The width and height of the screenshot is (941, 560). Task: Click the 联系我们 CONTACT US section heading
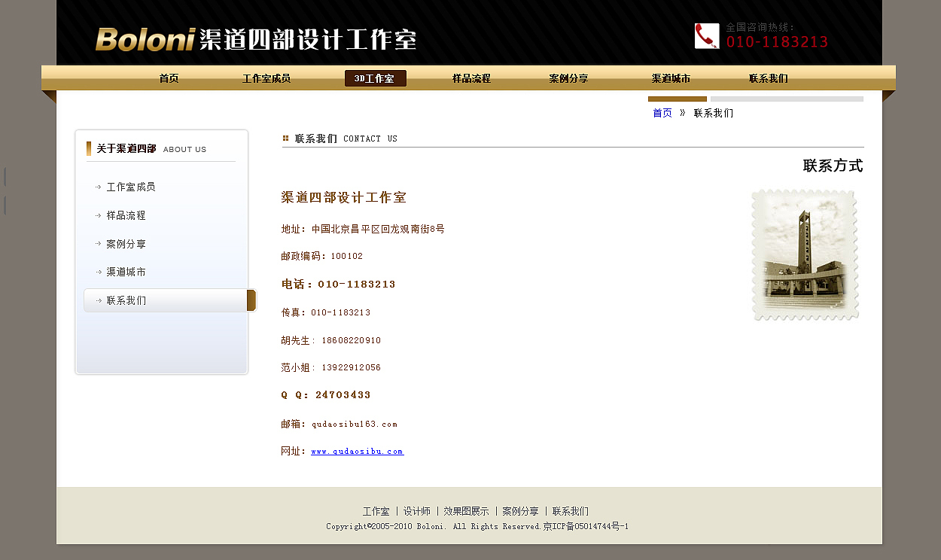click(x=346, y=138)
